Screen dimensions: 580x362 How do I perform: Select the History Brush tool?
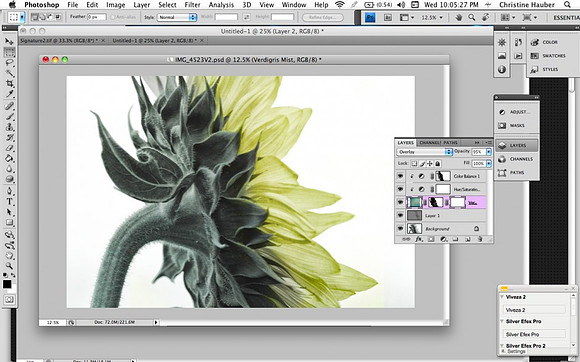coord(9,138)
